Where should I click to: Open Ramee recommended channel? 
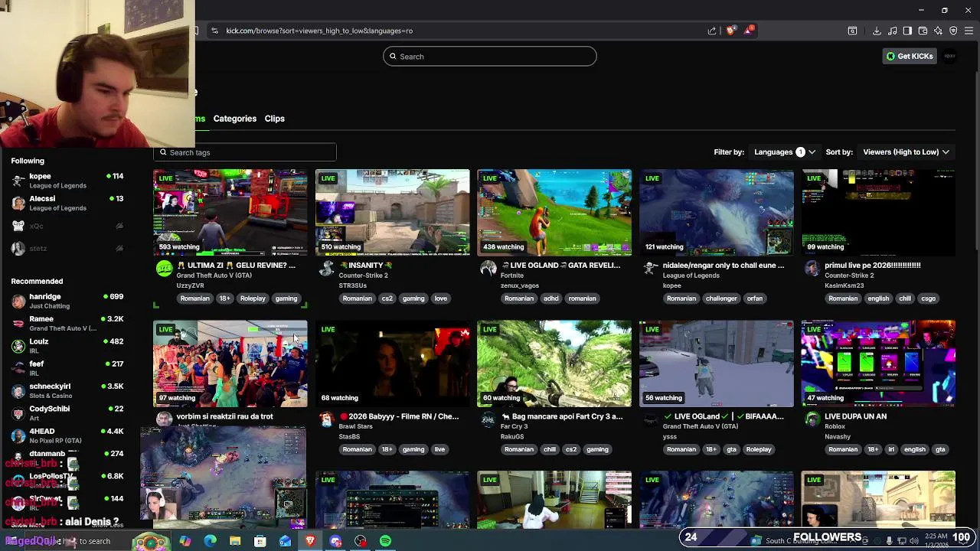pos(67,323)
